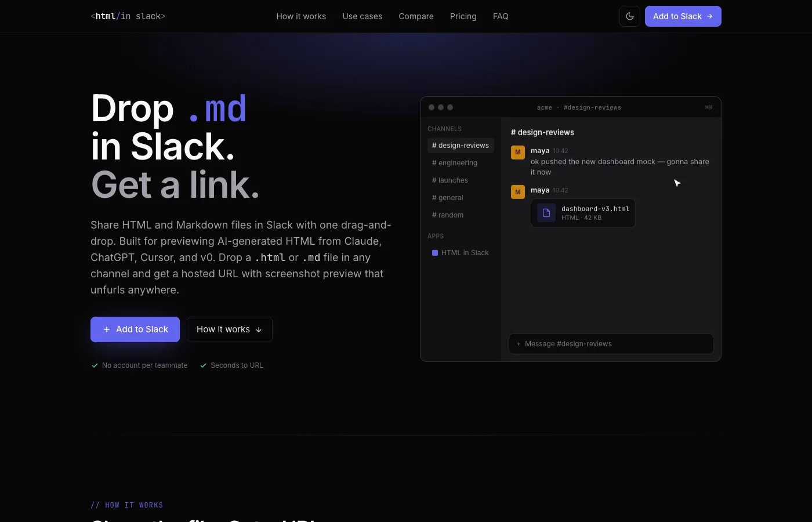Viewport: 812px width, 522px height.
Task: Select the # random channel
Action: coord(461,215)
